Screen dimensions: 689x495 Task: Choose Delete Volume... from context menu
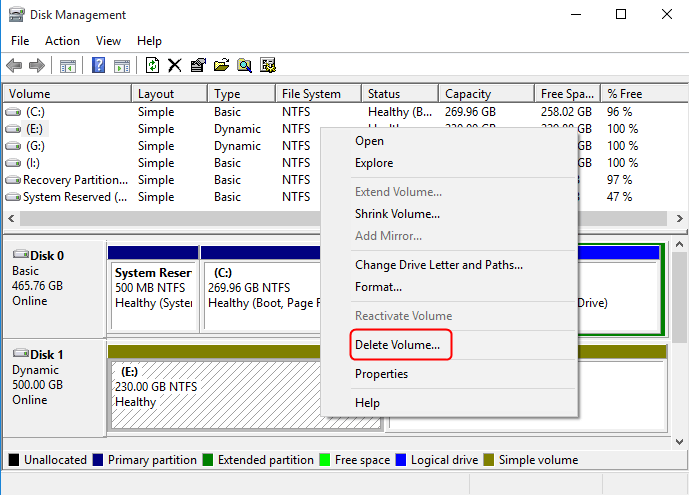click(x=397, y=345)
